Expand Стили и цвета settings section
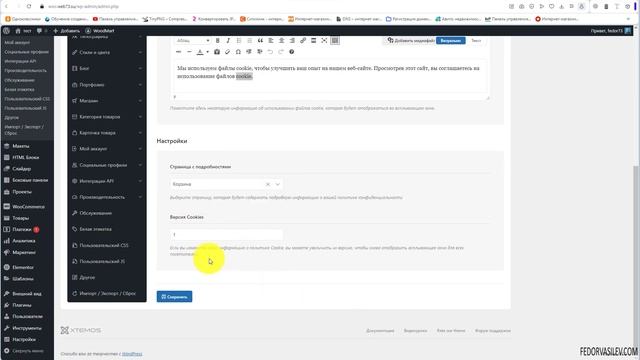 pos(107,53)
